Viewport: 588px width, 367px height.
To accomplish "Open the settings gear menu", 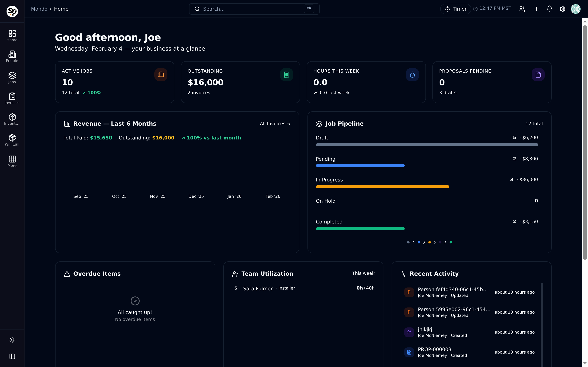I will (x=562, y=9).
